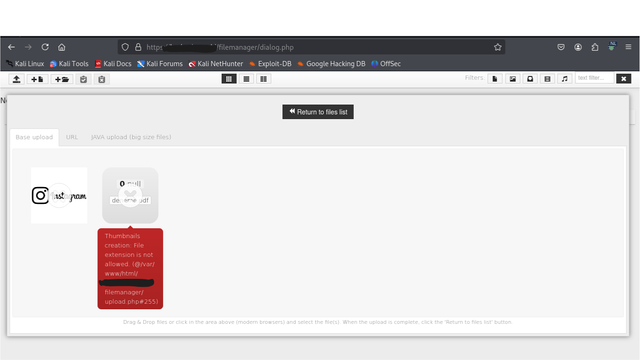Open the Pocket save icon
This screenshot has width=640, height=360.
click(561, 47)
